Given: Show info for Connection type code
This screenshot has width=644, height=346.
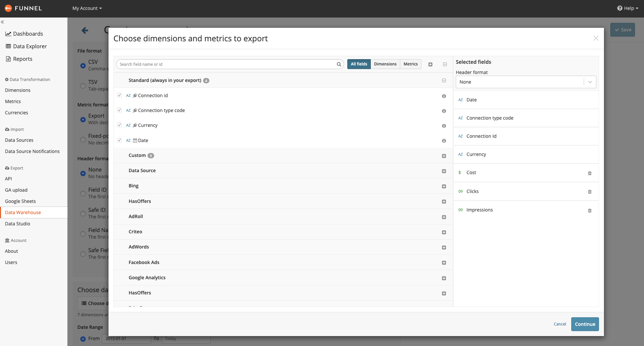Looking at the screenshot, I should coord(444,111).
